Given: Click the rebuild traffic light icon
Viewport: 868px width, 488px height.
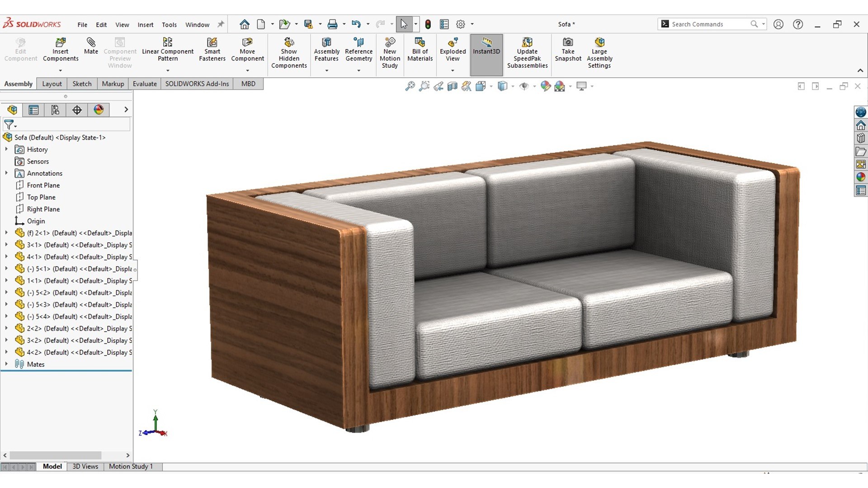Looking at the screenshot, I should [428, 24].
